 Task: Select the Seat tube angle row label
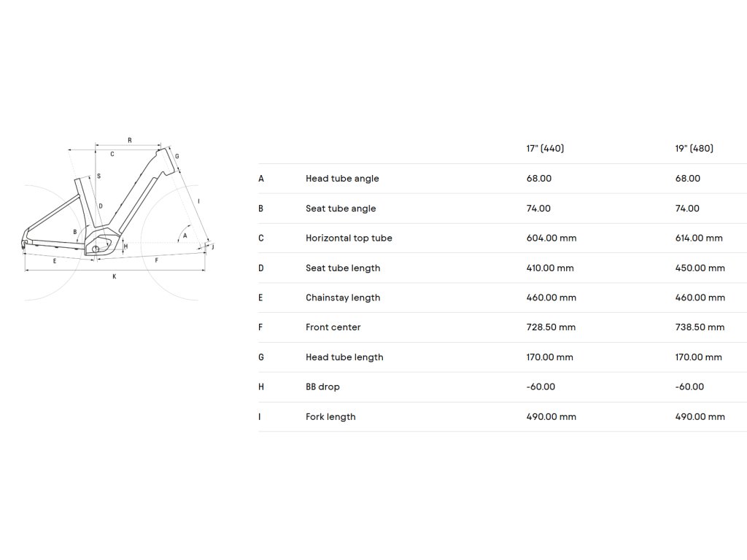coord(341,209)
